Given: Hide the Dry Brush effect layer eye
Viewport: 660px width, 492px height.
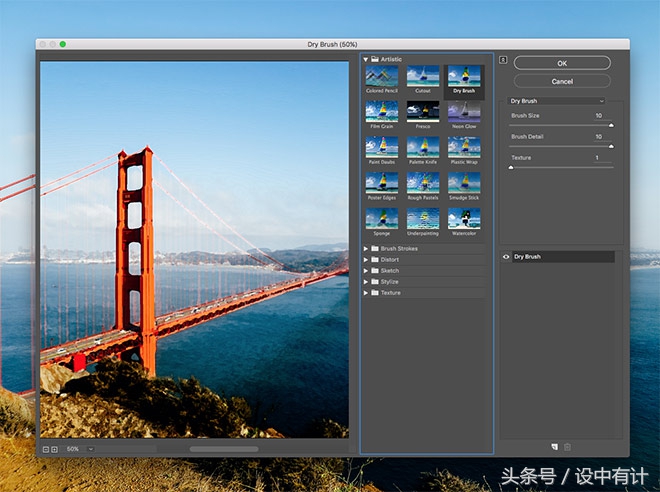Looking at the screenshot, I should [x=506, y=257].
